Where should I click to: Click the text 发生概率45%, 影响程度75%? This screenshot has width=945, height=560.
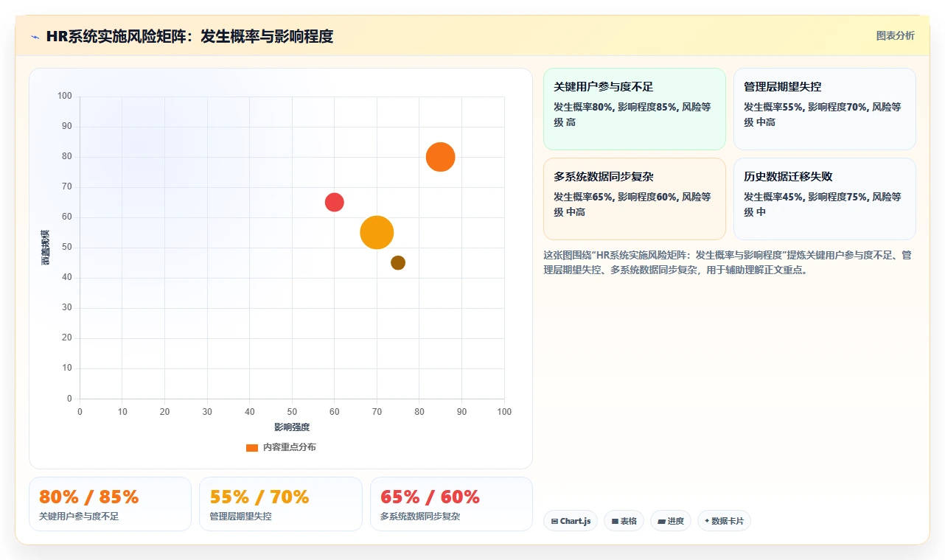pyautogui.click(x=806, y=197)
